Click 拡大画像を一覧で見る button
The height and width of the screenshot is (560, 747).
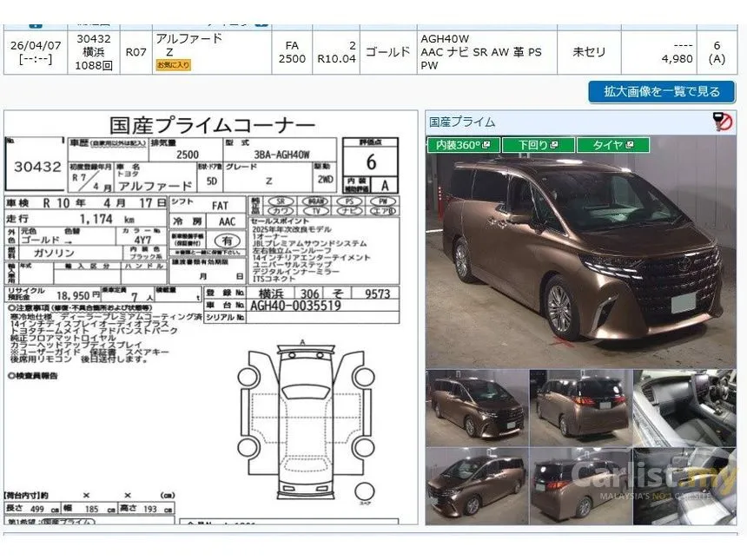662,91
